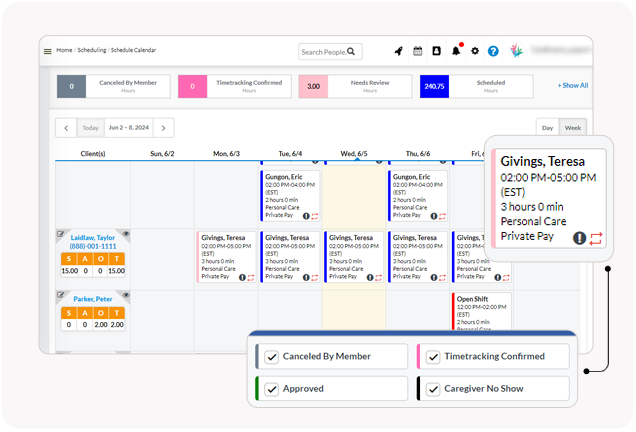Toggle the Caregiver No Show checkbox
The width and height of the screenshot is (636, 432).
(x=434, y=389)
